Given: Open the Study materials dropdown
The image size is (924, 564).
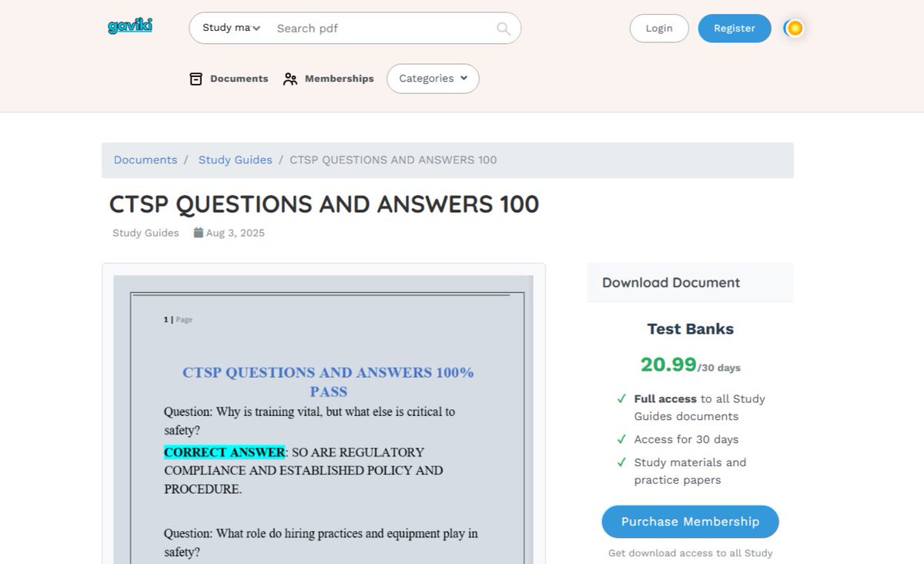Looking at the screenshot, I should [231, 28].
